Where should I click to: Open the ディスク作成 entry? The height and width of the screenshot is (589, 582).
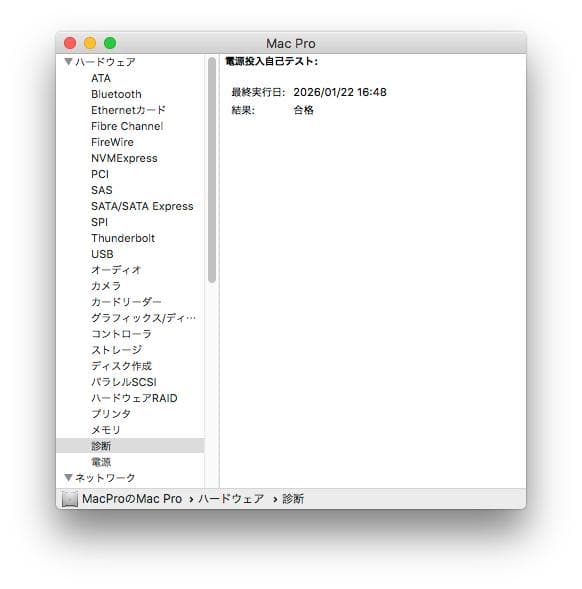coord(121,366)
